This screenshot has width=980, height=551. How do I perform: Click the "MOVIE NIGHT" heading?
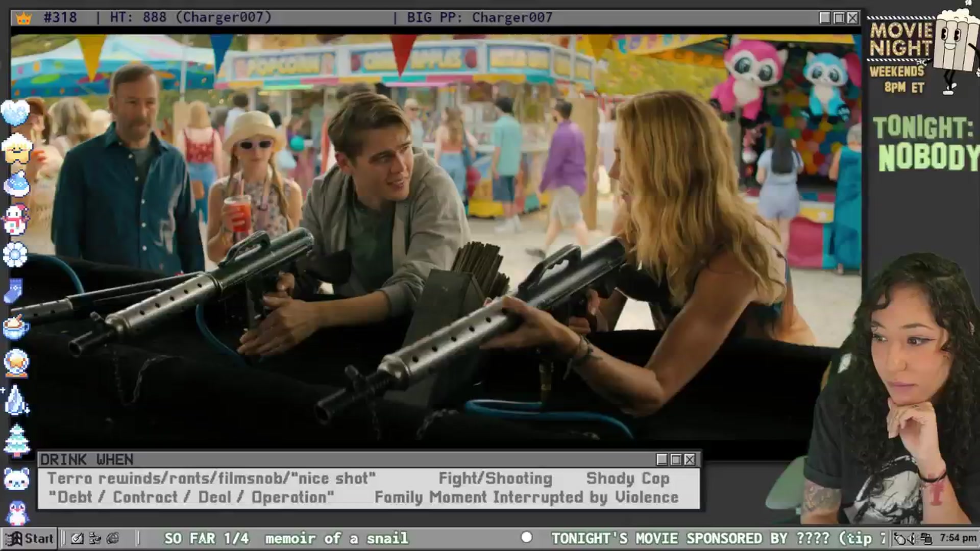[901, 39]
